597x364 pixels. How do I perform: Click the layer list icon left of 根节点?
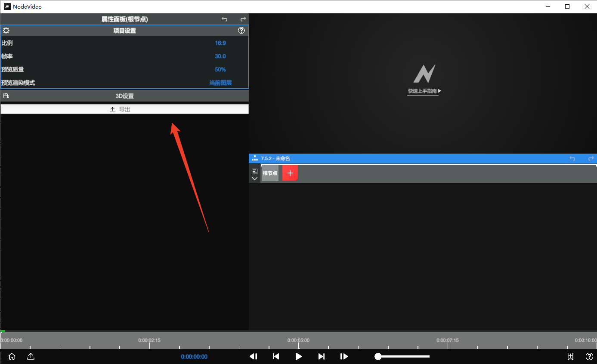pyautogui.click(x=254, y=171)
